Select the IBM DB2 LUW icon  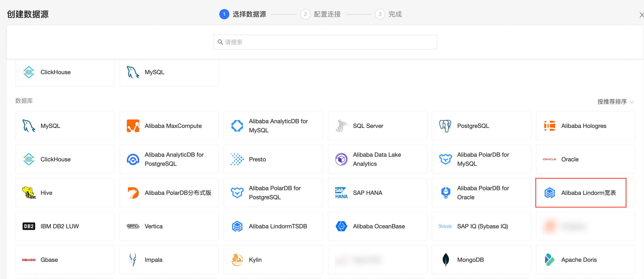29,226
